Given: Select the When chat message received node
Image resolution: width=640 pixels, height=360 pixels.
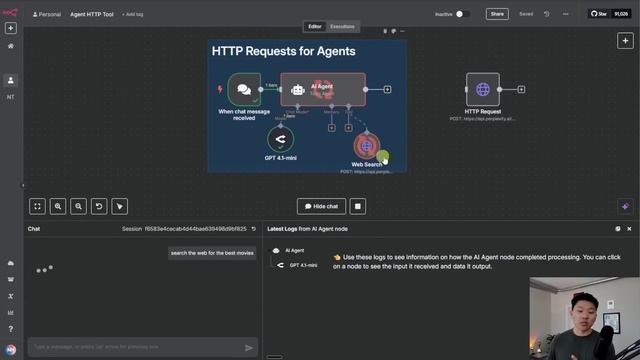Looking at the screenshot, I should coord(244,89).
